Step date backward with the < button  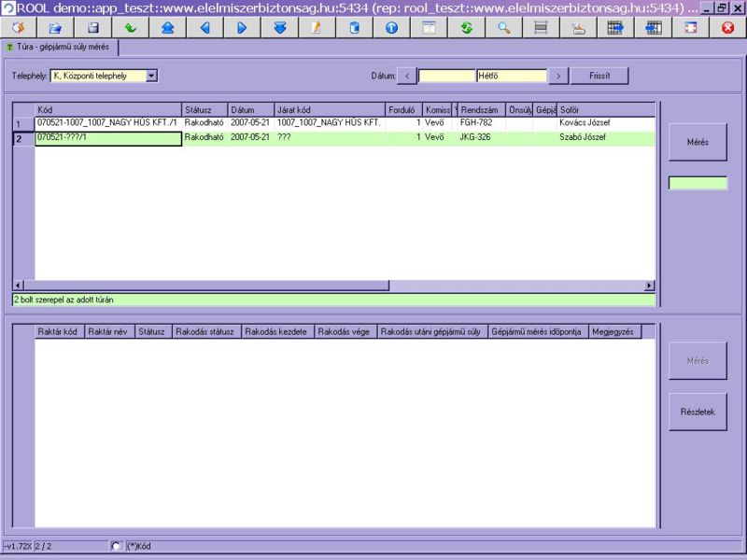point(408,76)
